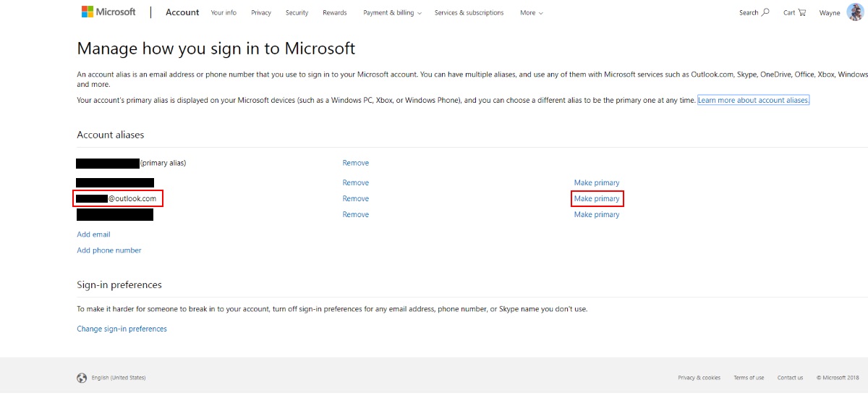Open the search magnifier icon

766,12
